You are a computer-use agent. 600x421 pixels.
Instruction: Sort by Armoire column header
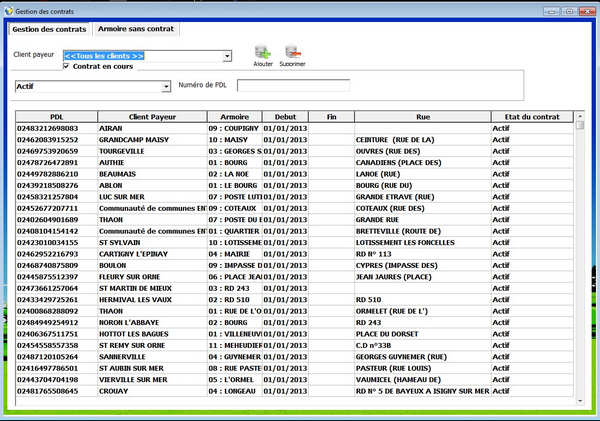pyautogui.click(x=235, y=117)
